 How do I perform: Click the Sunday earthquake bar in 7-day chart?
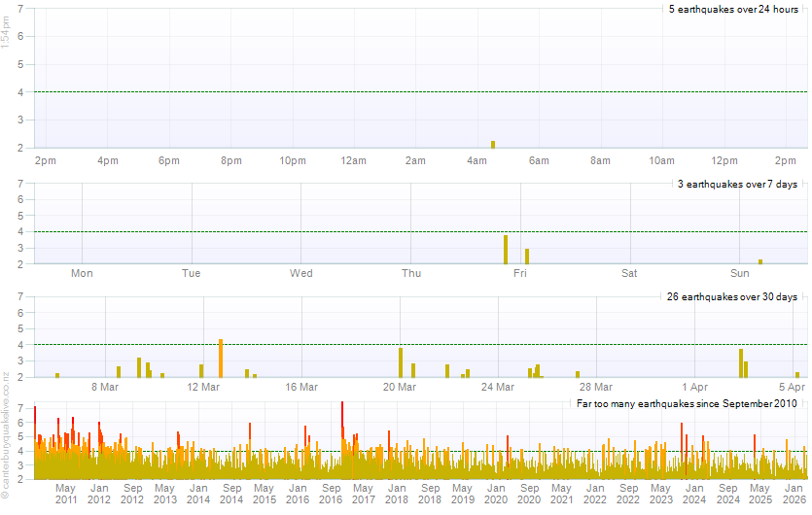click(x=760, y=261)
